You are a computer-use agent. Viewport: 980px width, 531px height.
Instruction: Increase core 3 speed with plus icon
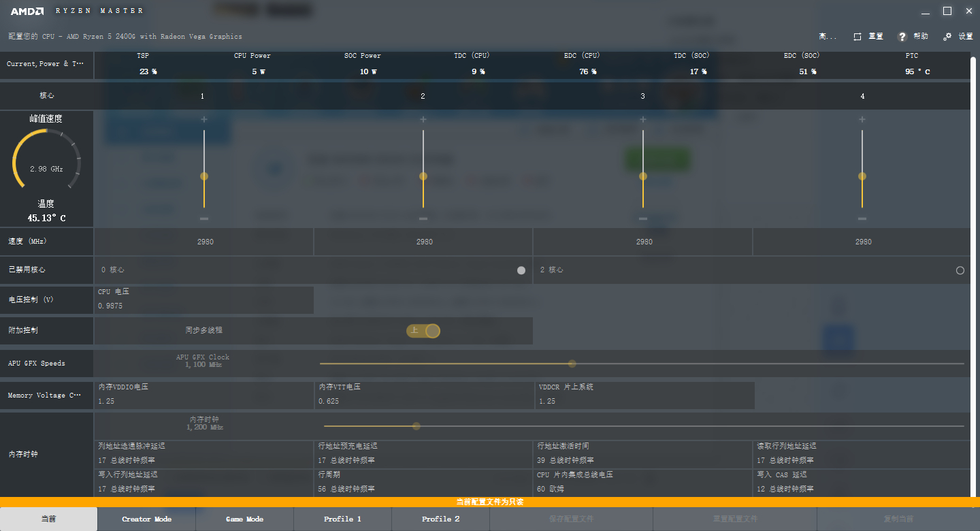coord(643,119)
